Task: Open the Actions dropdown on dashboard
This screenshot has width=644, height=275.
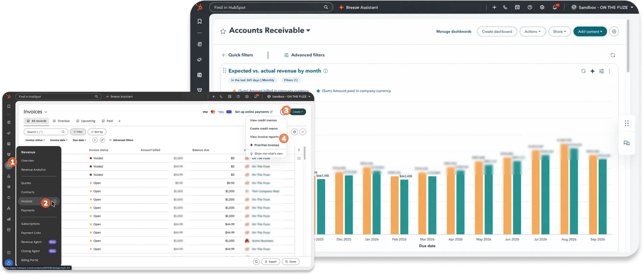Action: [532, 31]
